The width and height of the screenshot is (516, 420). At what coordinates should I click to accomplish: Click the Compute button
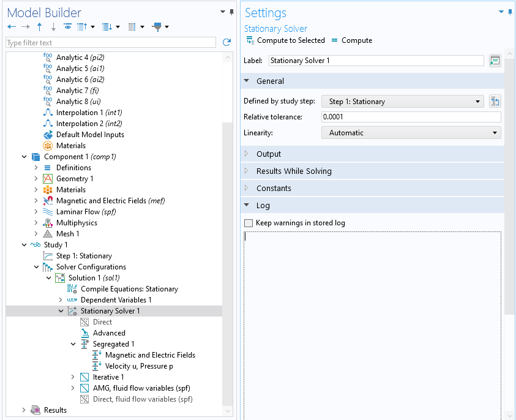click(351, 40)
